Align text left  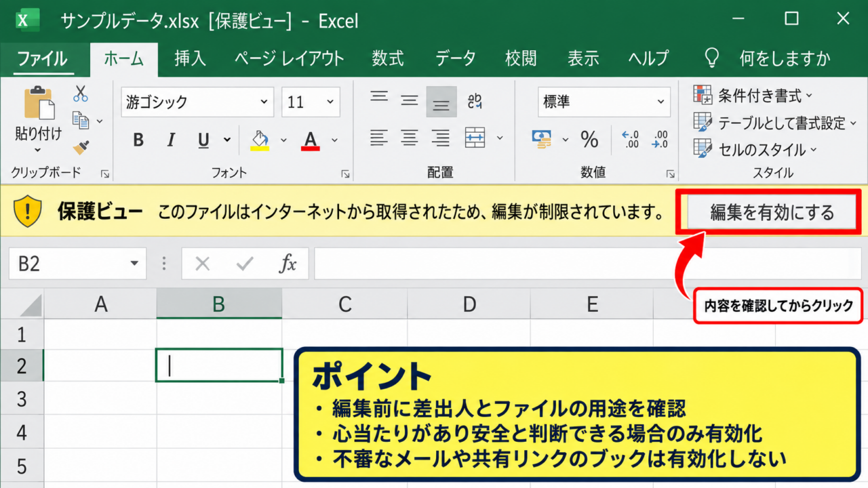pyautogui.click(x=378, y=138)
